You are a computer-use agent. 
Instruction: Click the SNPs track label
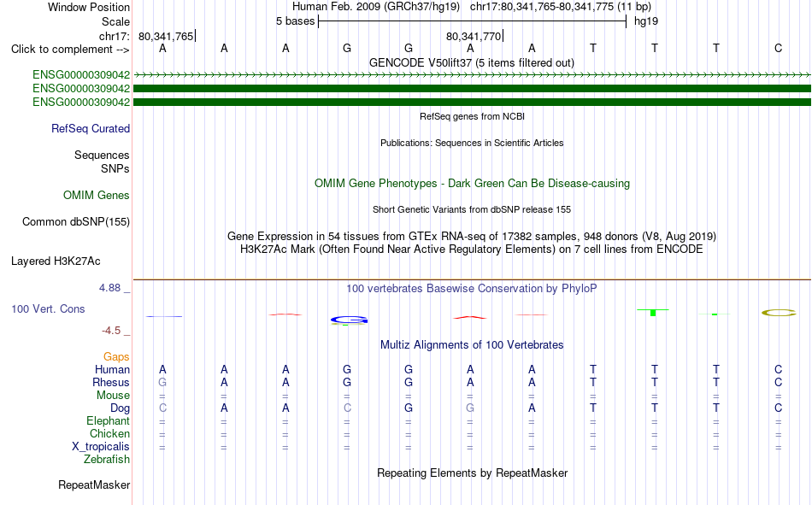[115, 168]
